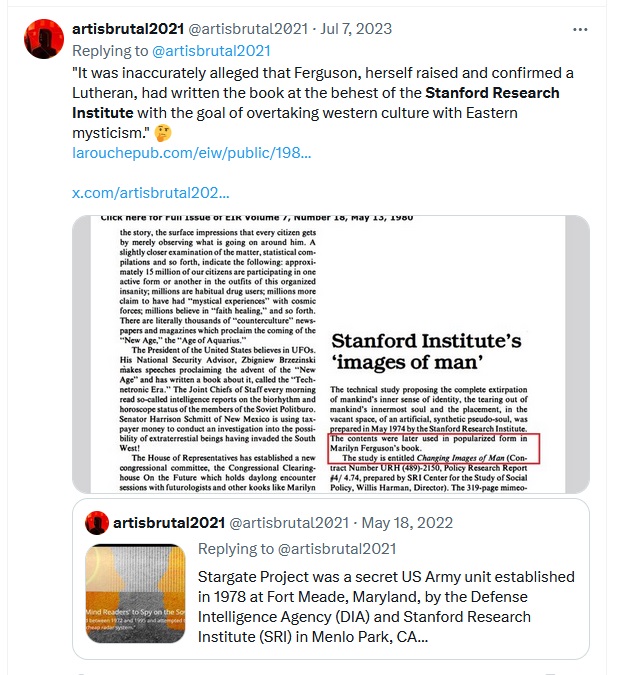
Task: Click the gray @artisbrutal2021 handle in header
Action: coord(248,29)
